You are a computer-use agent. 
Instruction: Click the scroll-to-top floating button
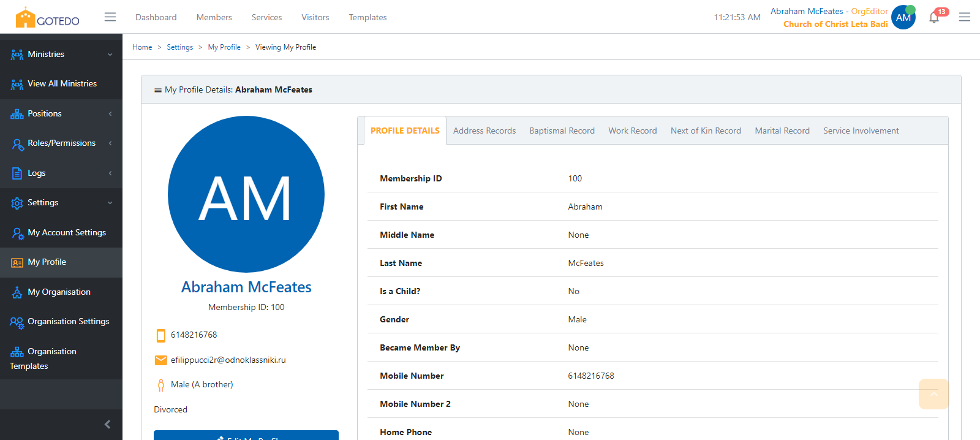tap(933, 394)
